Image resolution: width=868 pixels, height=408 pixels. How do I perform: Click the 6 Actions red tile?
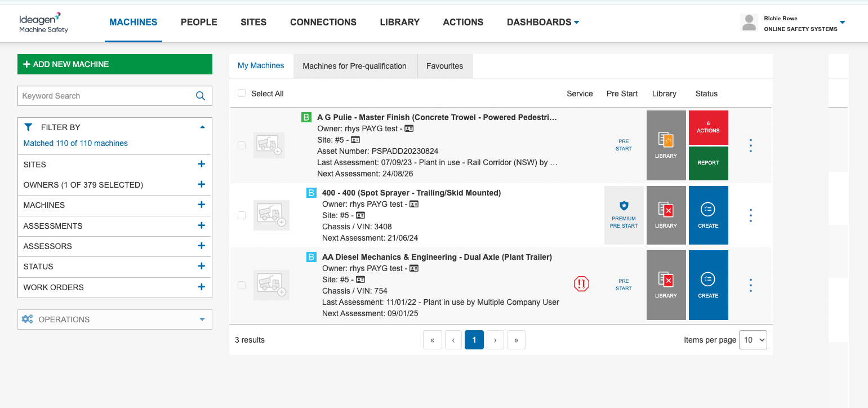point(708,127)
